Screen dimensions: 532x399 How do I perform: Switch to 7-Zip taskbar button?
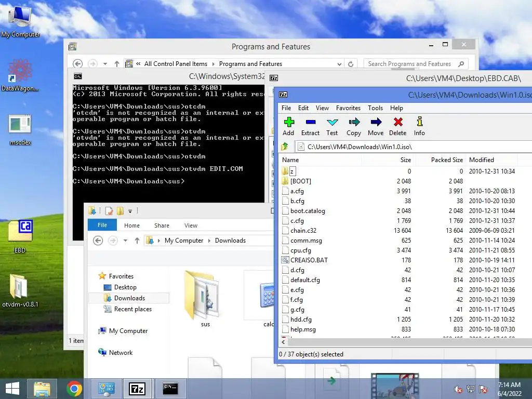pyautogui.click(x=137, y=389)
